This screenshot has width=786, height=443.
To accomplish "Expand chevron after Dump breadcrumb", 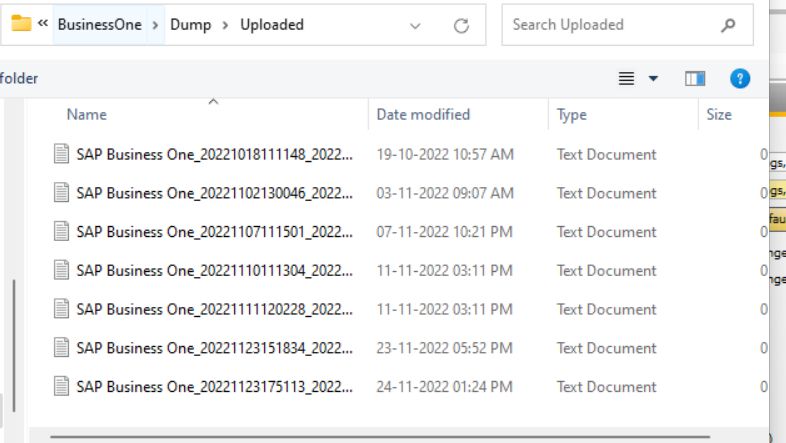I will 225,25.
